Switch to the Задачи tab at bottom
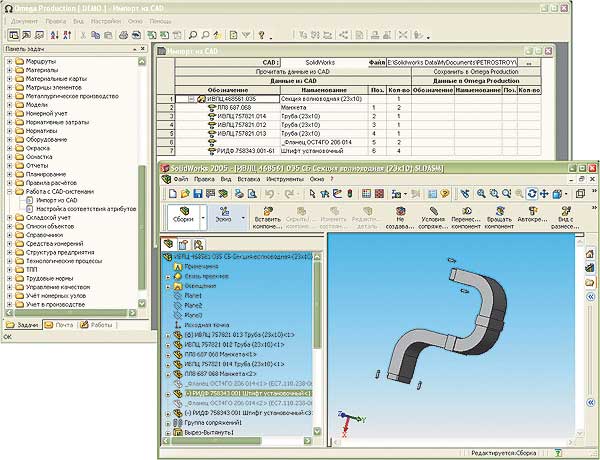The width and height of the screenshot is (600, 460). point(23,325)
